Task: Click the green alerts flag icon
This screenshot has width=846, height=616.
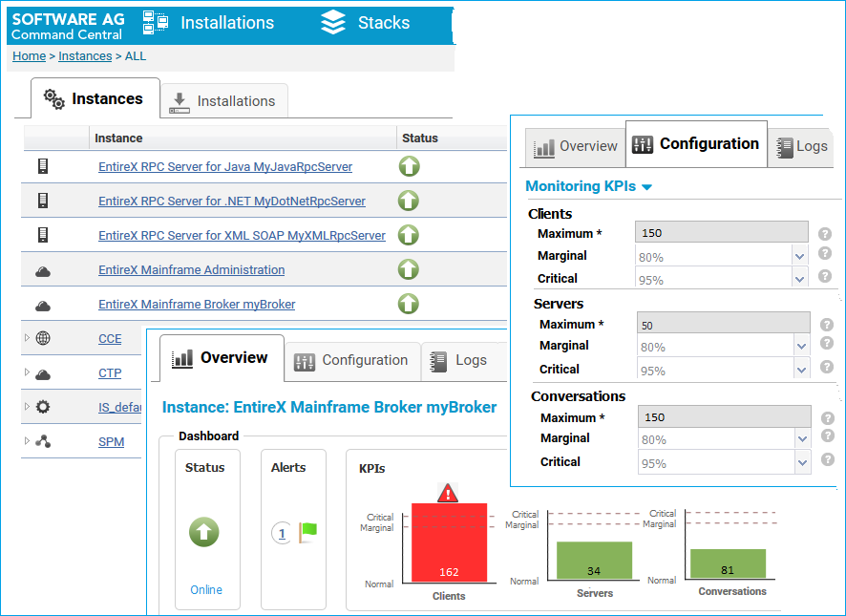Action: click(308, 533)
